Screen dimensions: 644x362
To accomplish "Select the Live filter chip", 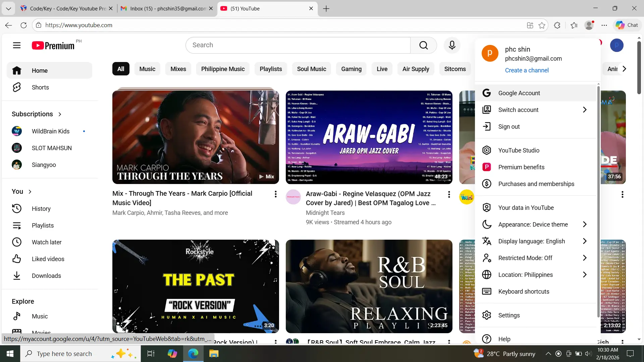I will click(x=382, y=69).
